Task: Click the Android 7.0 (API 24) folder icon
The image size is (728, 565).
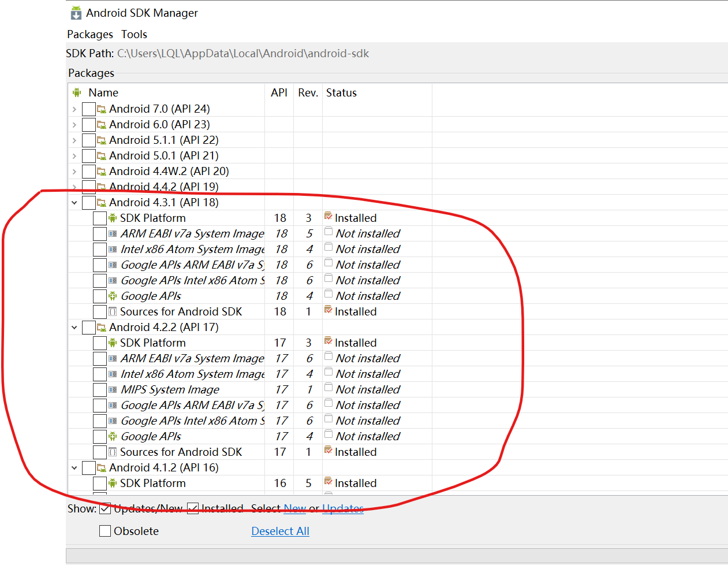Action: tap(102, 109)
